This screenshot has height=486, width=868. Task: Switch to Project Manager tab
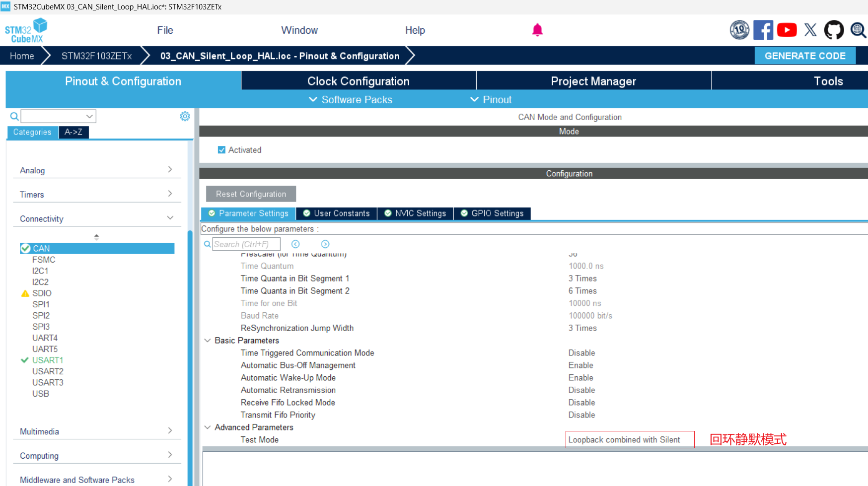[593, 81]
